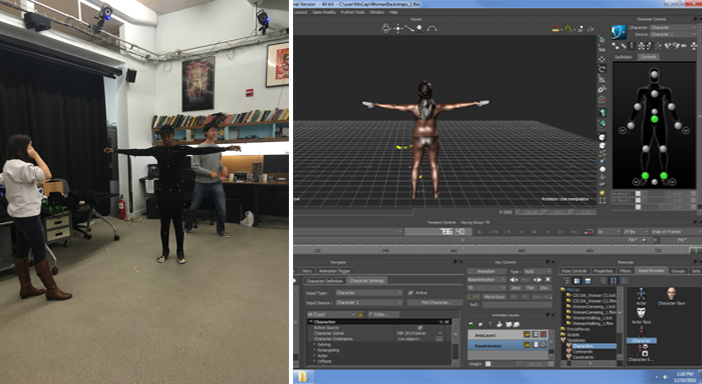This screenshot has width=702, height=384.
Task: Select the Translate tool in the vertical viewer toolbar
Action: [602, 59]
